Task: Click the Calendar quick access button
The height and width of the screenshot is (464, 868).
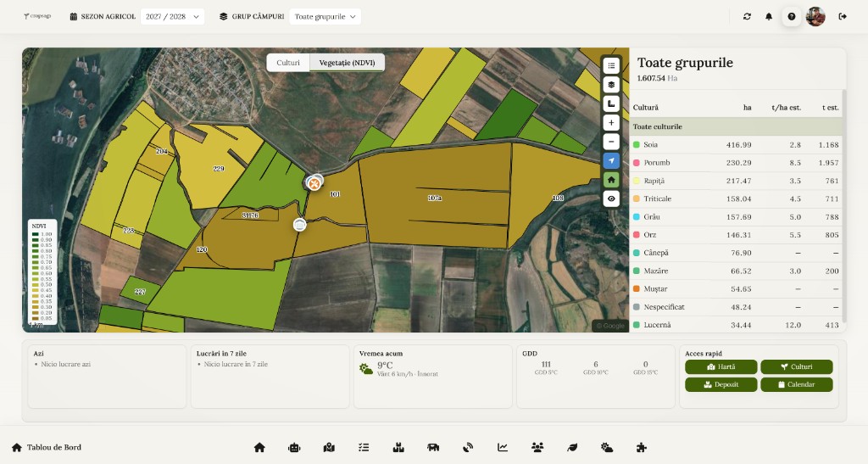Action: click(797, 384)
